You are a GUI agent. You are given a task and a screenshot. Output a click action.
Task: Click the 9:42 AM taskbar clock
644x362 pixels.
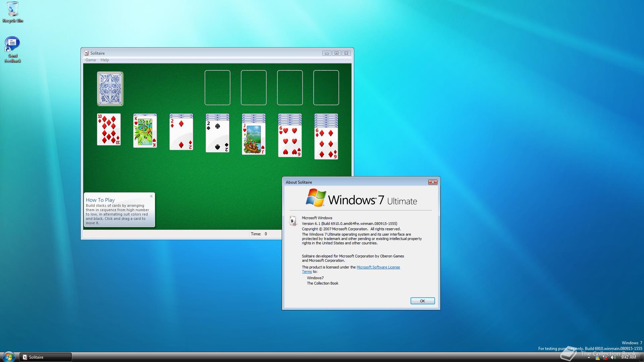[628, 357]
